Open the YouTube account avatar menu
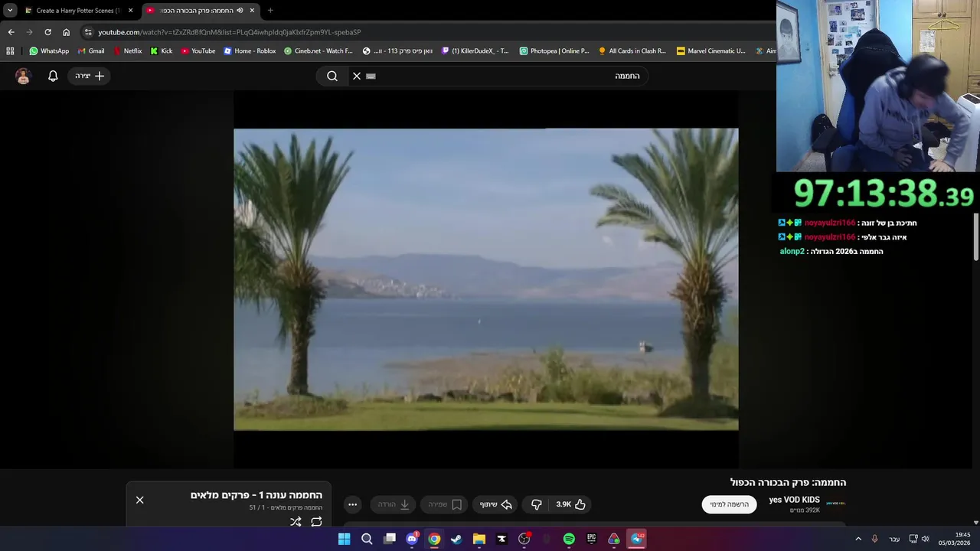 [x=23, y=76]
